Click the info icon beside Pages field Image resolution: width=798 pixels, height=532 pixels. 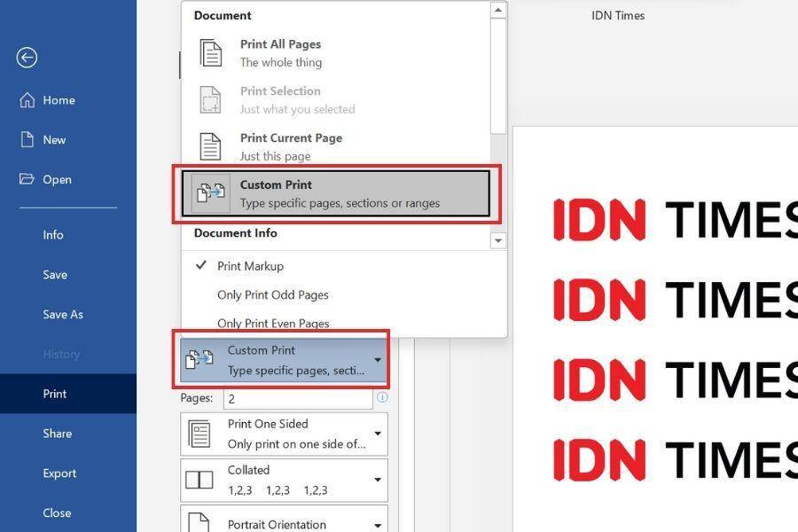(x=382, y=397)
